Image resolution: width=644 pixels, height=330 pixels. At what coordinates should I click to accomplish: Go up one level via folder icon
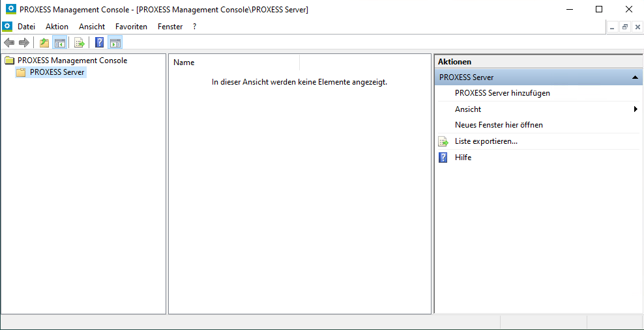tap(44, 42)
